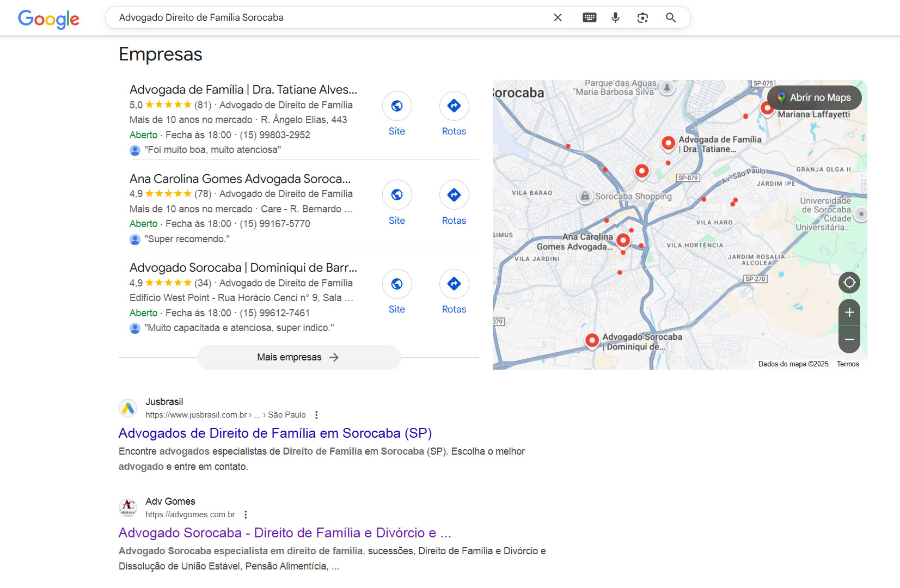Screen dimensions: 900x588
Task: Open Adv Gomes result options three-dot menu
Action: tap(246, 514)
